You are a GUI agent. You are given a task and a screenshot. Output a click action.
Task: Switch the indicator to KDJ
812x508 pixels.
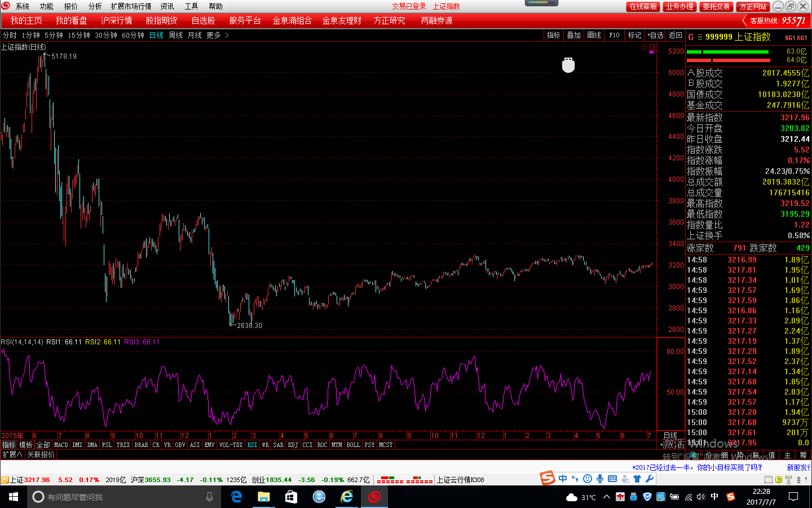click(293, 445)
